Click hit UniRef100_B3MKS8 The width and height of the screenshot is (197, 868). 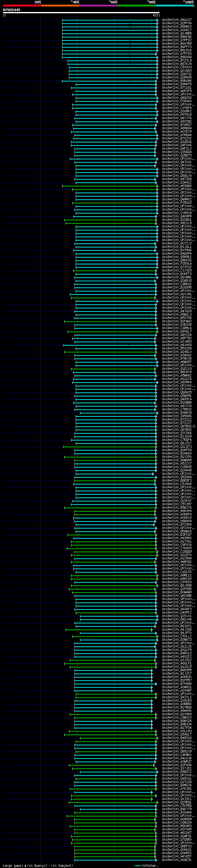click(x=177, y=413)
